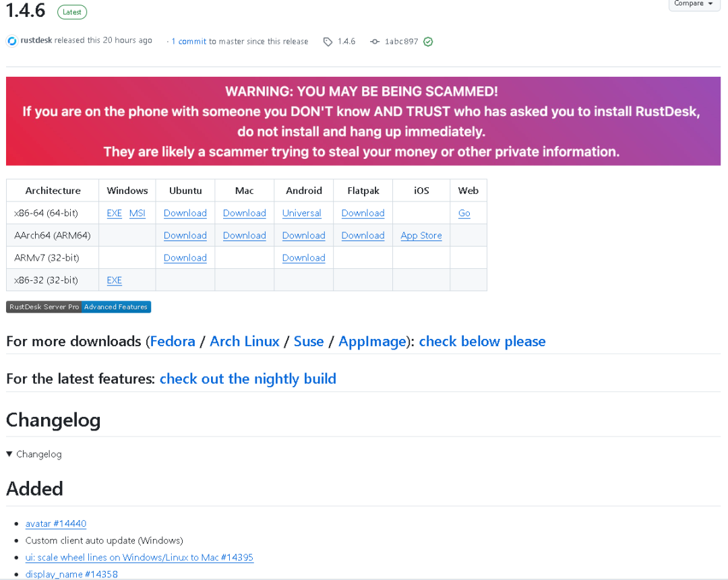Download Windows x86-64 EXE installer

pyautogui.click(x=114, y=213)
